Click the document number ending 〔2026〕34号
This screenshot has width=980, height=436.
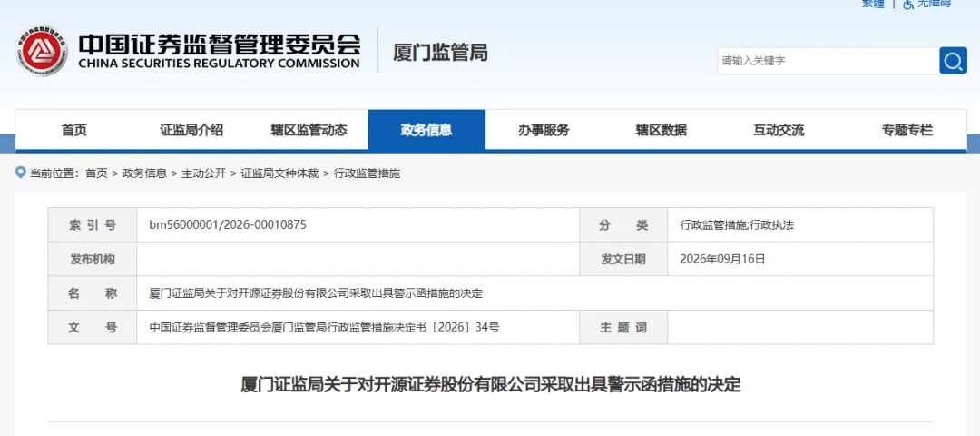(x=324, y=327)
